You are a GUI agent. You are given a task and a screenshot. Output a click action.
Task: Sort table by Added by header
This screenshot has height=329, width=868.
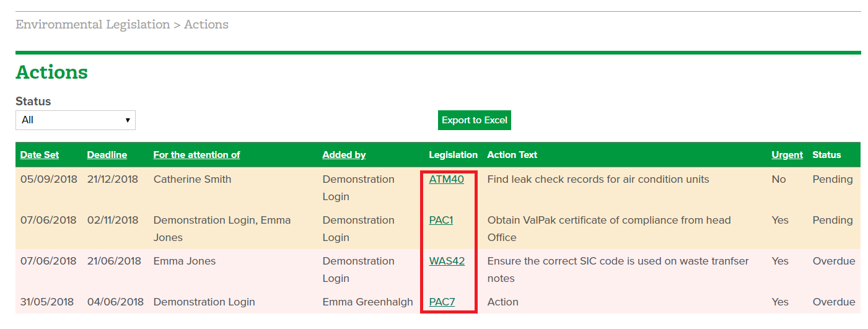tap(344, 155)
